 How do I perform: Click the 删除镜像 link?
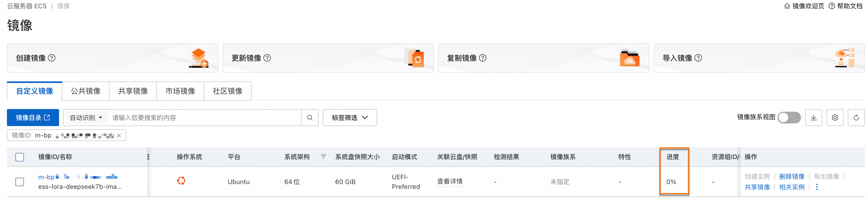791,176
